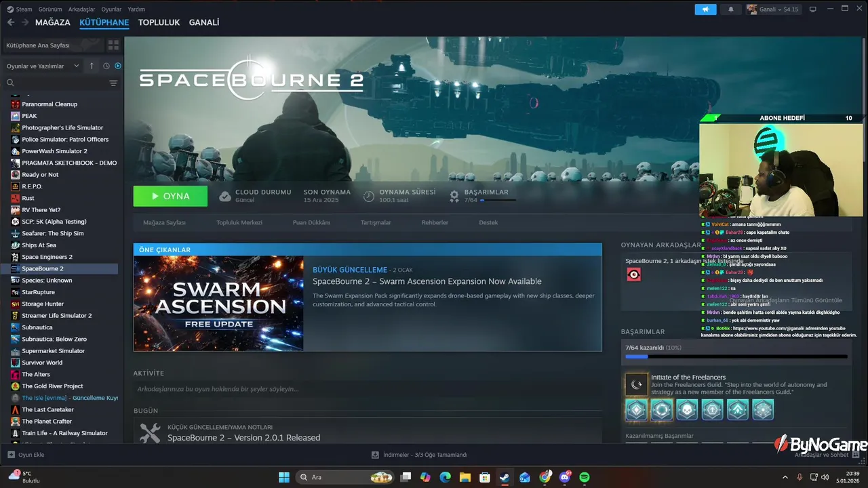
Task: Click the BAŞARIMLAR gear icon in header
Action: click(x=454, y=197)
